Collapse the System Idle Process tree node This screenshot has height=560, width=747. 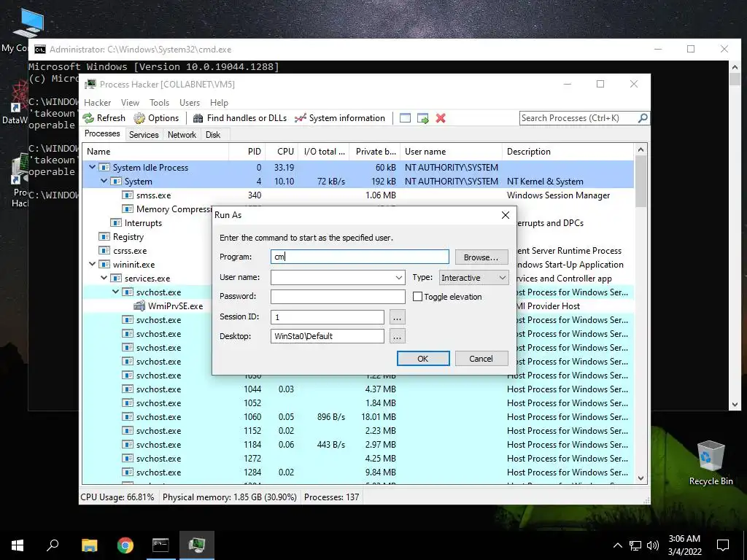(92, 167)
